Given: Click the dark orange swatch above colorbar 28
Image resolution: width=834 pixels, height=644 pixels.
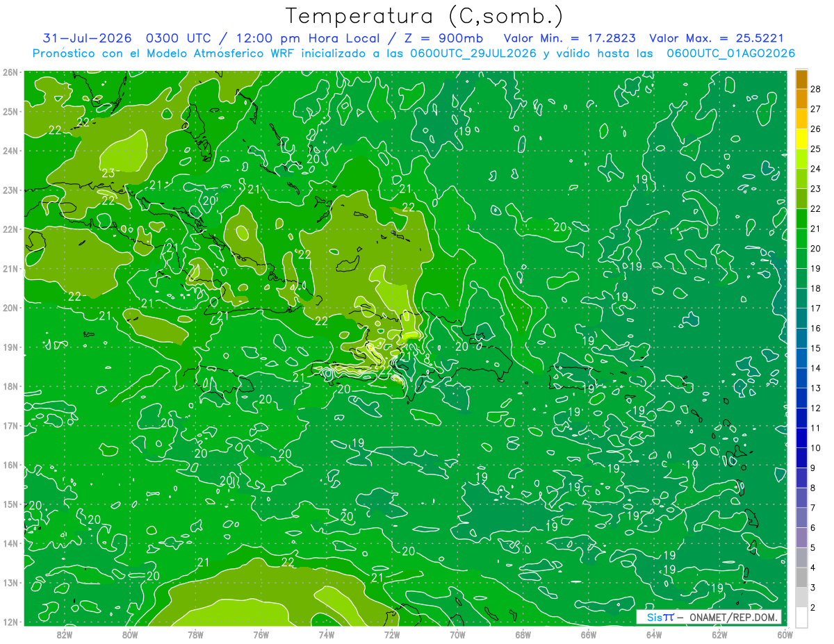Looking at the screenshot, I should tap(801, 79).
